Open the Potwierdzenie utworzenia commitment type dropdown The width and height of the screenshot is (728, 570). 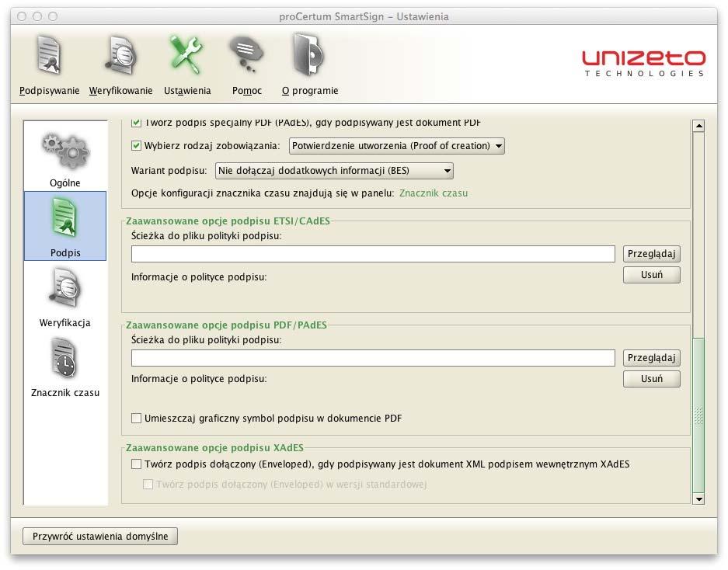pyautogui.click(x=396, y=146)
